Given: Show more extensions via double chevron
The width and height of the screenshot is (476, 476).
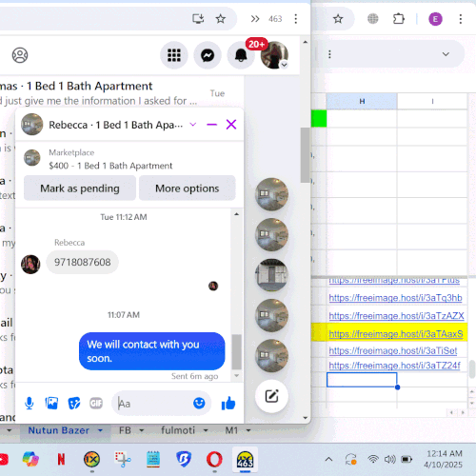Looking at the screenshot, I should point(255,19).
